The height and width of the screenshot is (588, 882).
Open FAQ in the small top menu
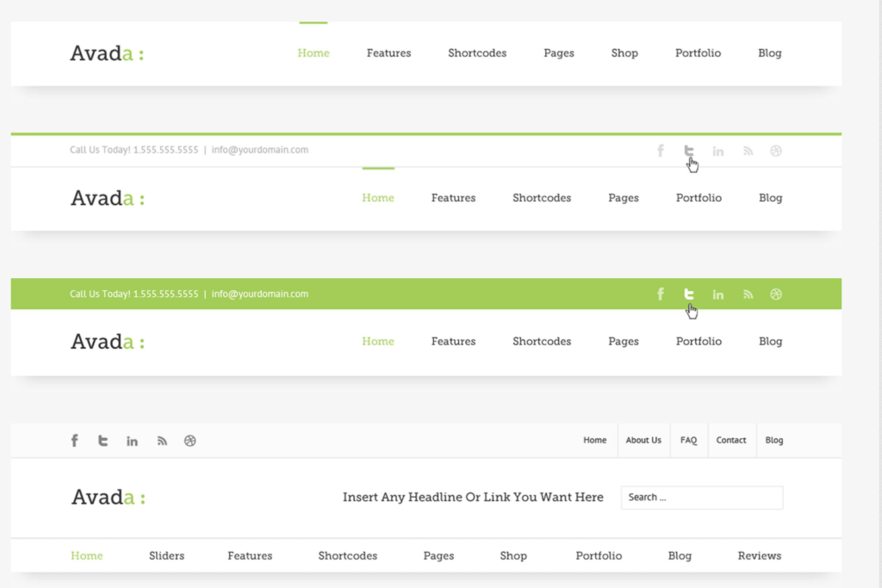pos(688,440)
